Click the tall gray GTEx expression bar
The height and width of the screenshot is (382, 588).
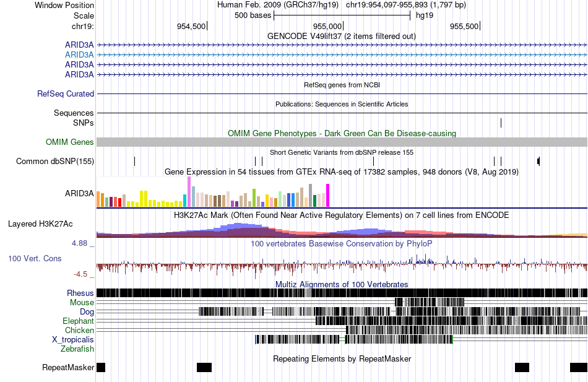coord(311,195)
